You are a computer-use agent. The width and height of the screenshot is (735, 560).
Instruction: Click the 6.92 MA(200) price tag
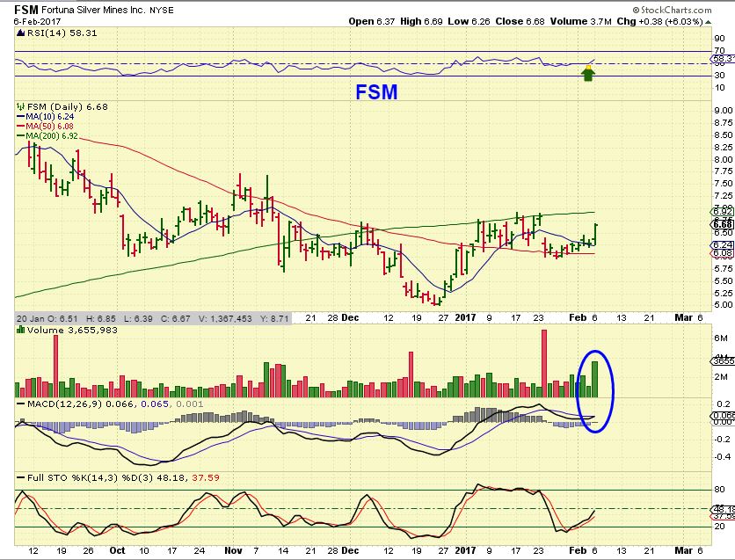point(724,211)
